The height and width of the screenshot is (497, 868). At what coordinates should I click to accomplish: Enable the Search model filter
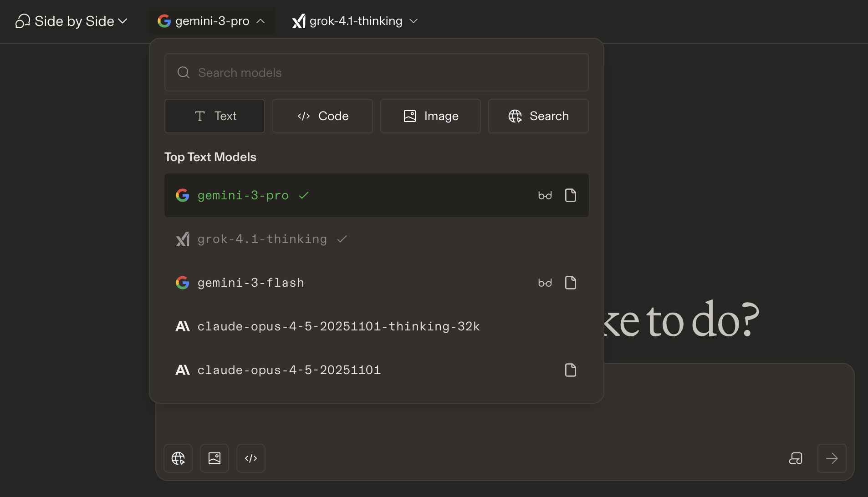coord(538,116)
